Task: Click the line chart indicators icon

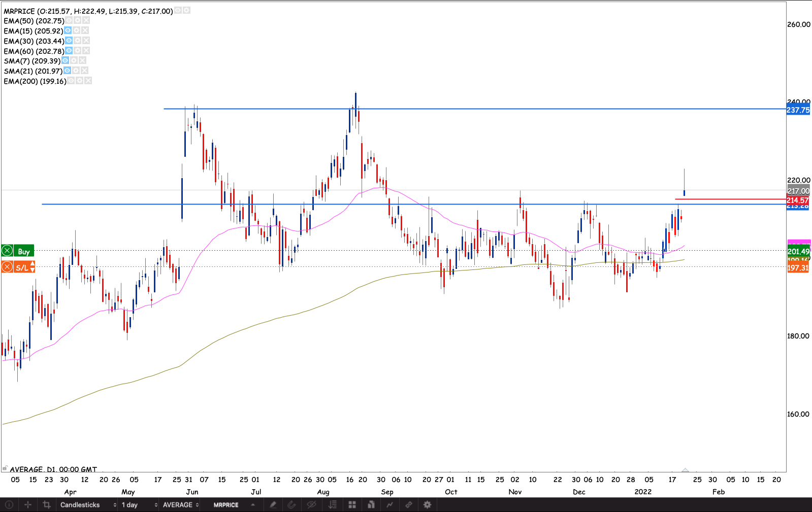Action: [389, 504]
